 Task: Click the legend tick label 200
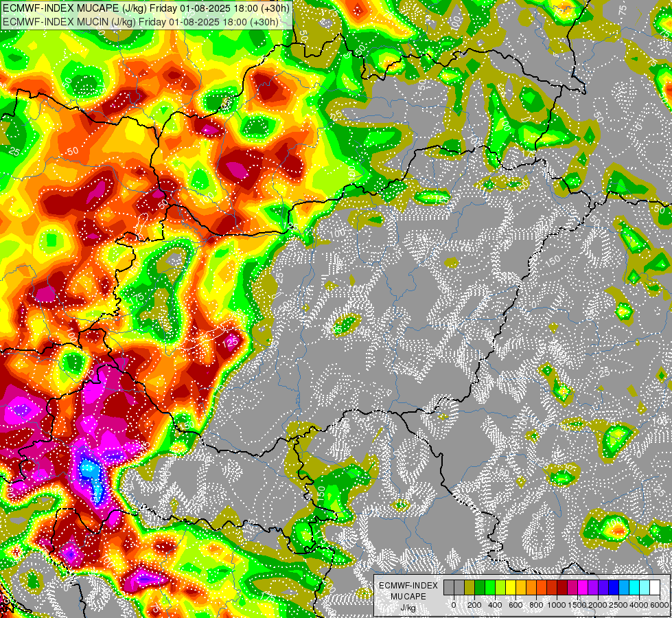(474, 605)
